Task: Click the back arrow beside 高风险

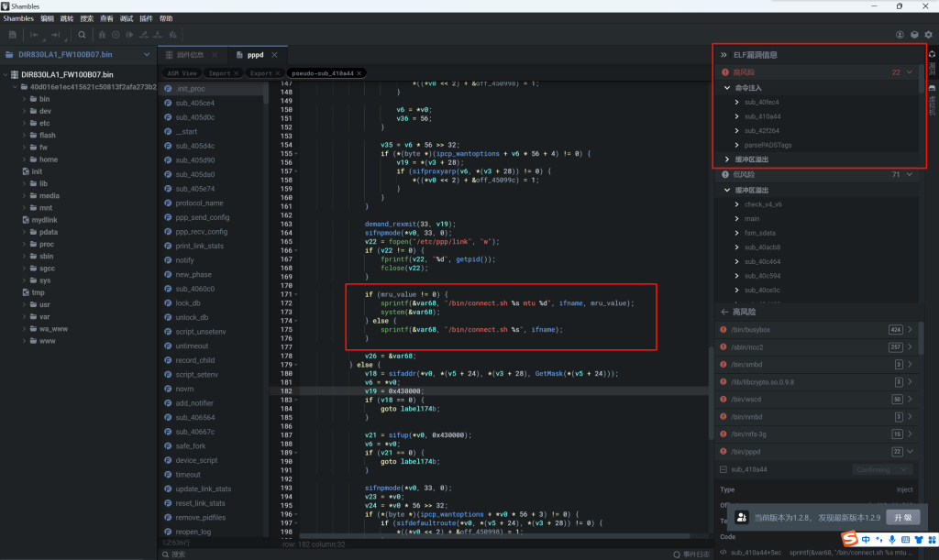Action: pyautogui.click(x=723, y=313)
